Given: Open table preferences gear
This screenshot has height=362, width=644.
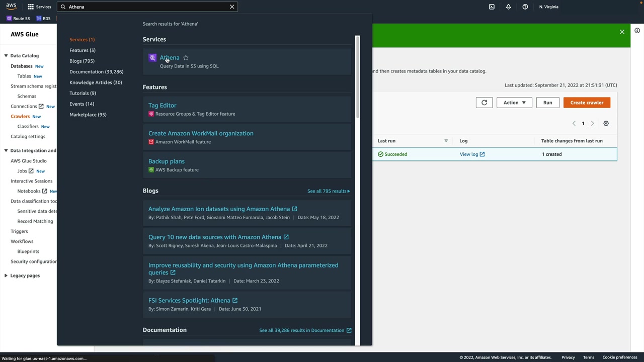Looking at the screenshot, I should coord(606,123).
